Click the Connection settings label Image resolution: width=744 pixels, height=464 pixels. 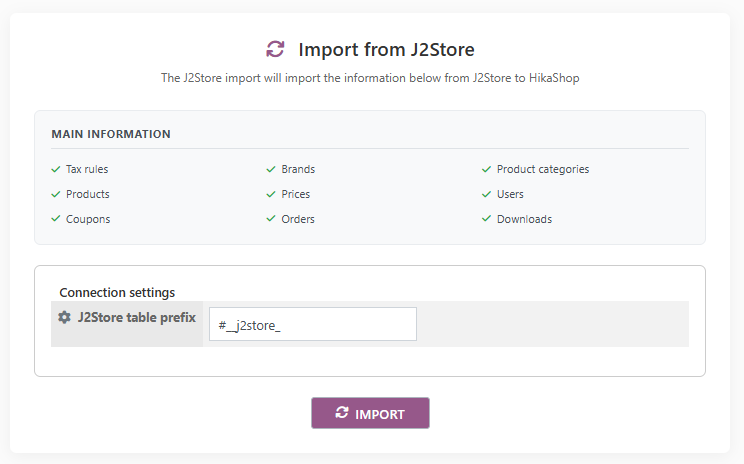pos(117,292)
